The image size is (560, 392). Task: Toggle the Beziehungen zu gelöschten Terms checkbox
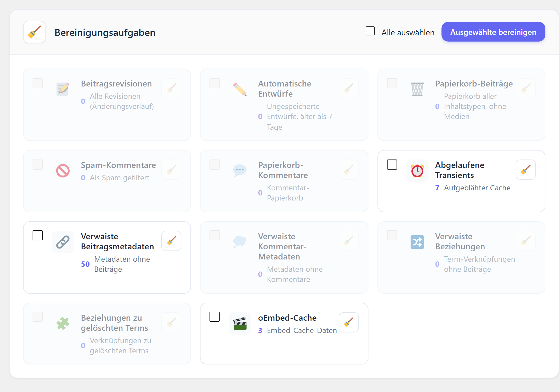[37, 317]
